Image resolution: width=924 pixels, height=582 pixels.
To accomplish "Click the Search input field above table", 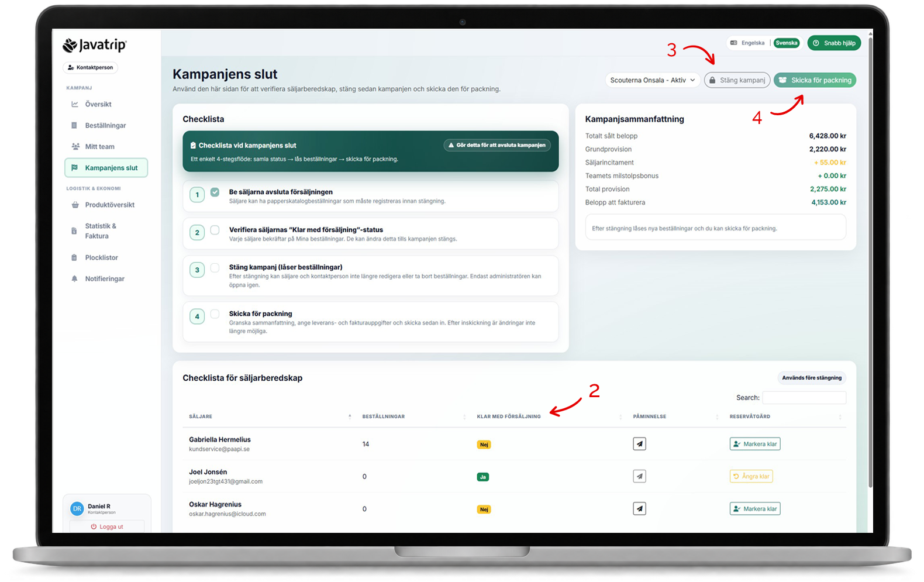I will tap(804, 398).
